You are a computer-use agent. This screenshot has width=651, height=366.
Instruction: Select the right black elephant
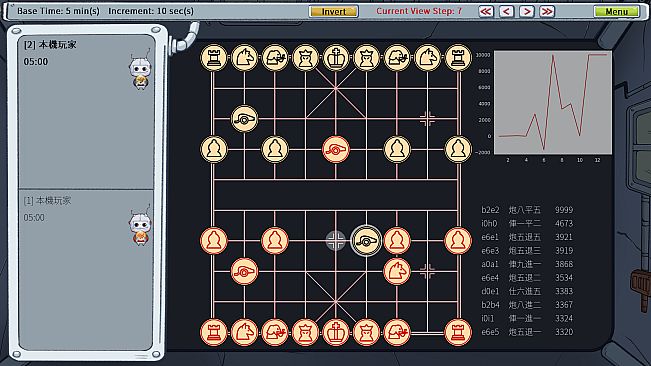tap(397, 57)
